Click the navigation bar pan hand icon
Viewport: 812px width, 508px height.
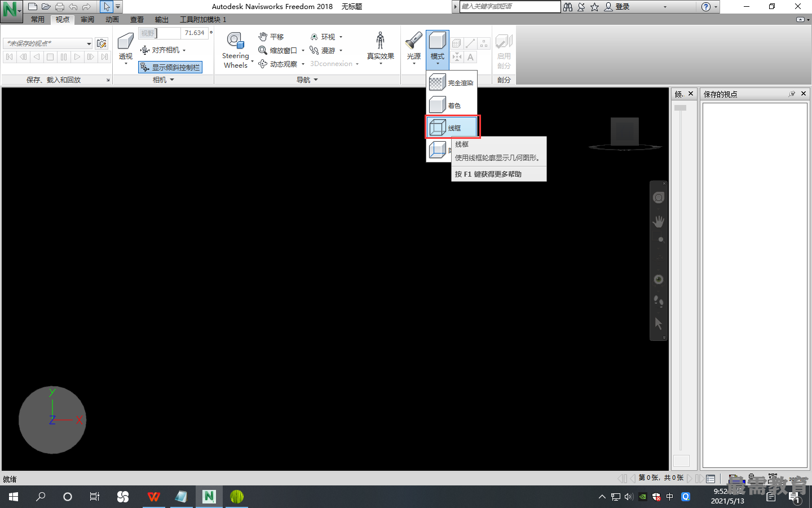click(659, 221)
